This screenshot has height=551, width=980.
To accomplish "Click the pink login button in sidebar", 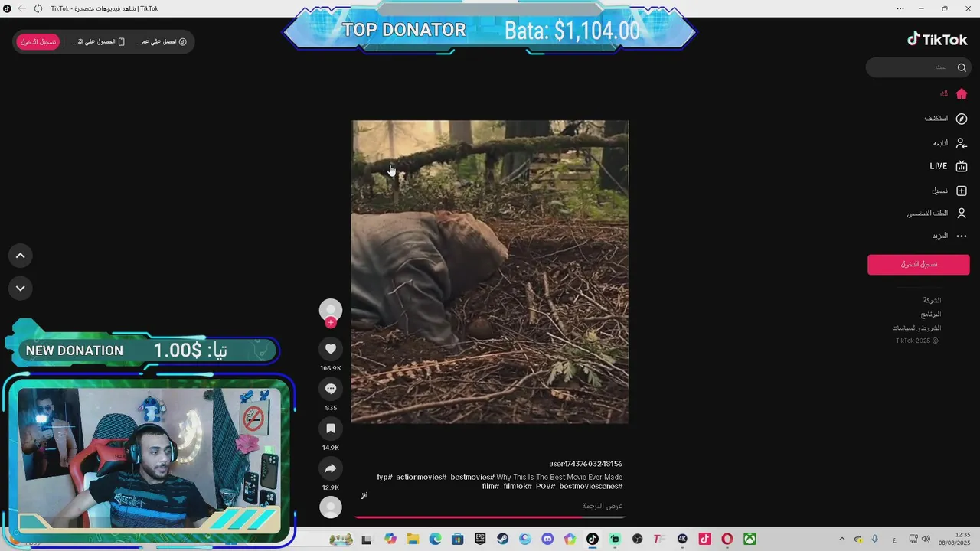I will click(x=919, y=264).
